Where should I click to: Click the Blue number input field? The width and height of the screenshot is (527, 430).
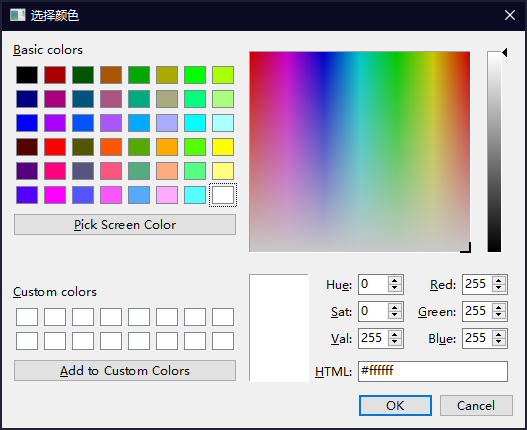(x=477, y=338)
